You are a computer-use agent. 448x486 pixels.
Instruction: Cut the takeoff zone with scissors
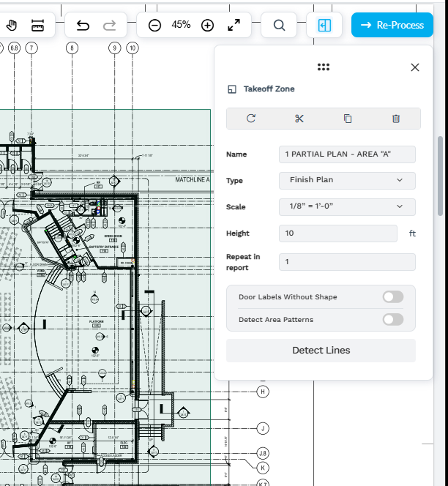pyautogui.click(x=299, y=119)
